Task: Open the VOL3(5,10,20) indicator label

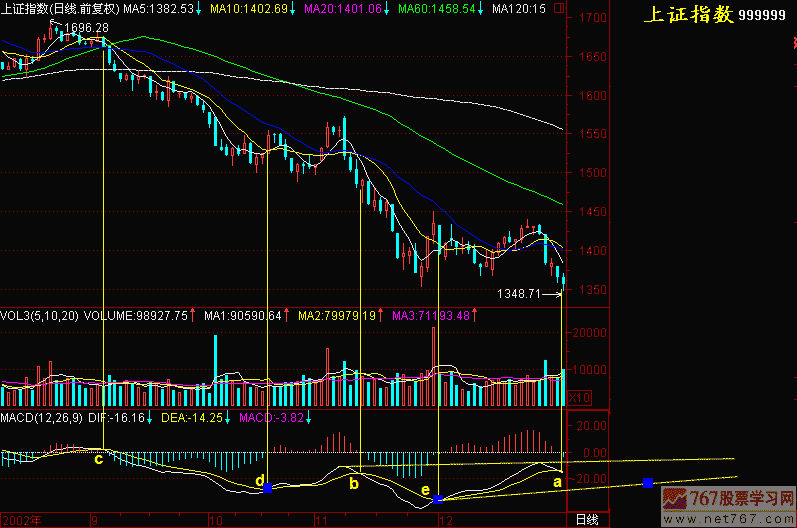Action: click(x=38, y=315)
